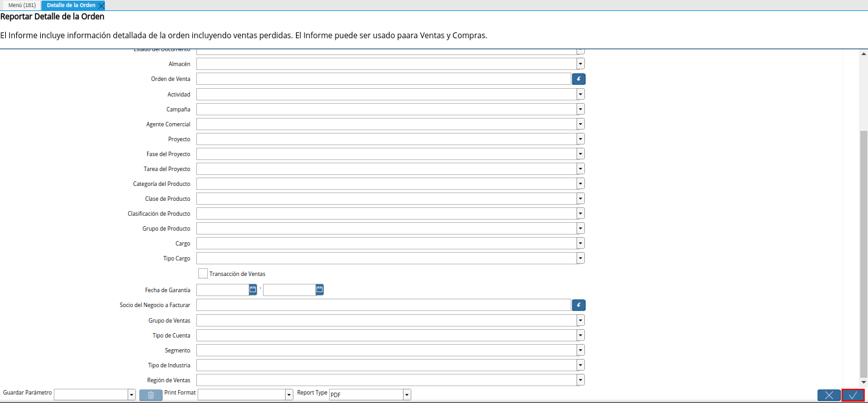This screenshot has height=403, width=868.
Task: Open the Tipo de Cuenta dropdown
Action: (x=580, y=335)
